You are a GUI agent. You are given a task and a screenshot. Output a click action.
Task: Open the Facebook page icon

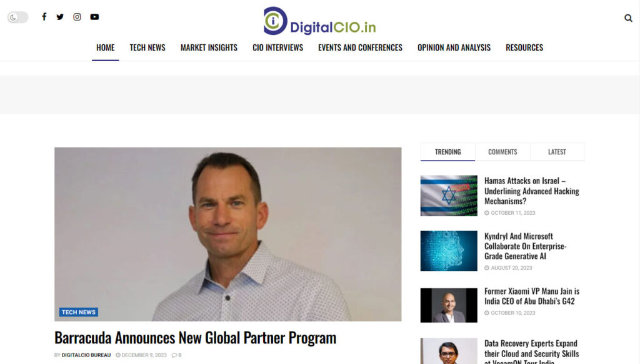[x=44, y=17]
